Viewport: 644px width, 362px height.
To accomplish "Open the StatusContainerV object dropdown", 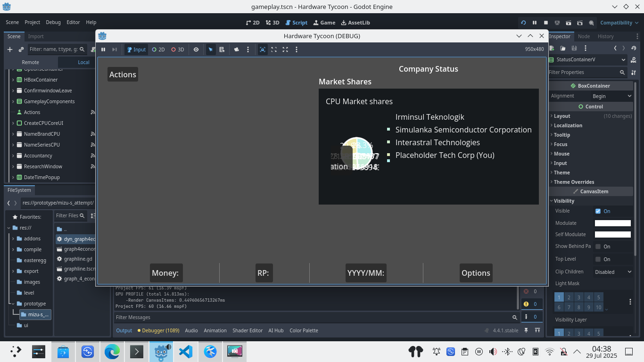I will click(588, 60).
